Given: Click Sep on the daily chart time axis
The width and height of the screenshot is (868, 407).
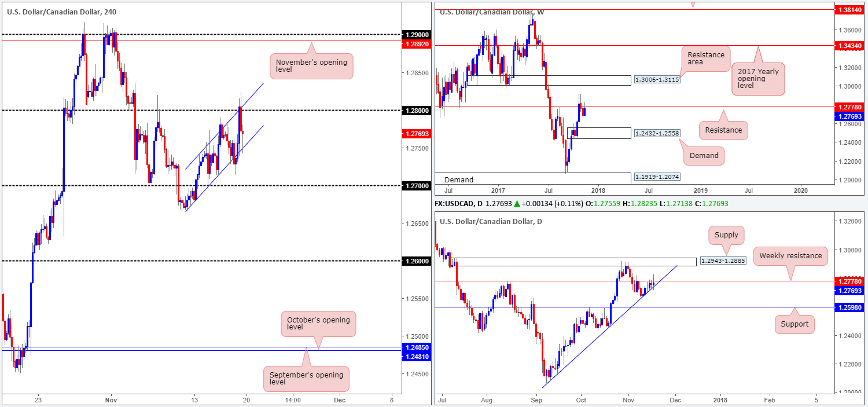Looking at the screenshot, I should coord(537,399).
